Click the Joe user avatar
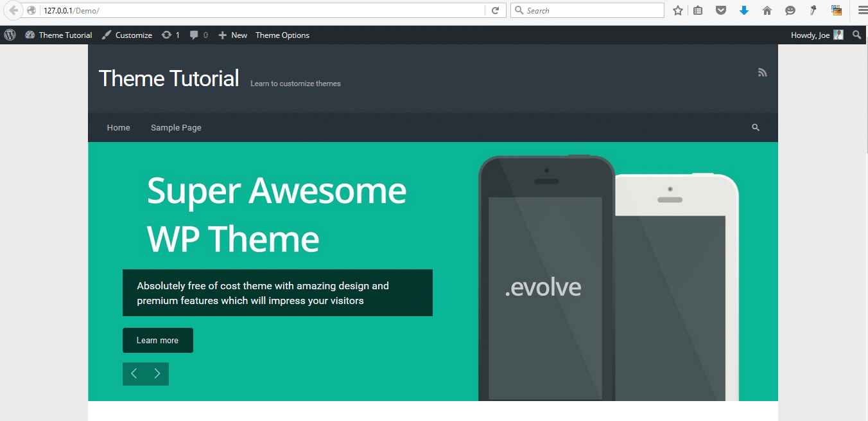868x421 pixels. pos(838,35)
